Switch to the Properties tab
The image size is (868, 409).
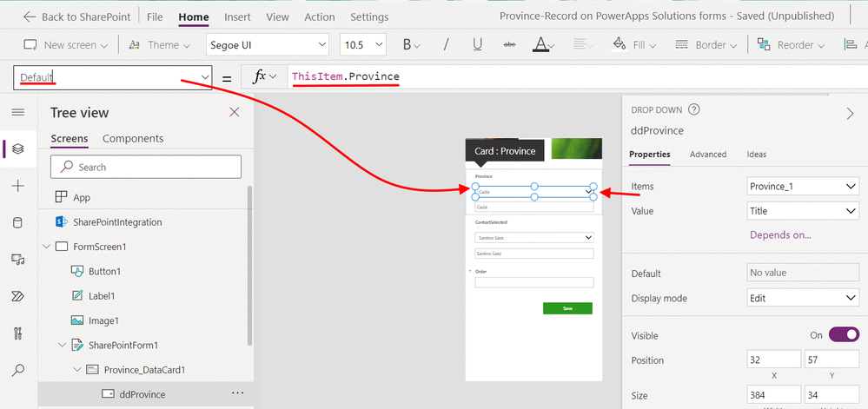point(650,155)
